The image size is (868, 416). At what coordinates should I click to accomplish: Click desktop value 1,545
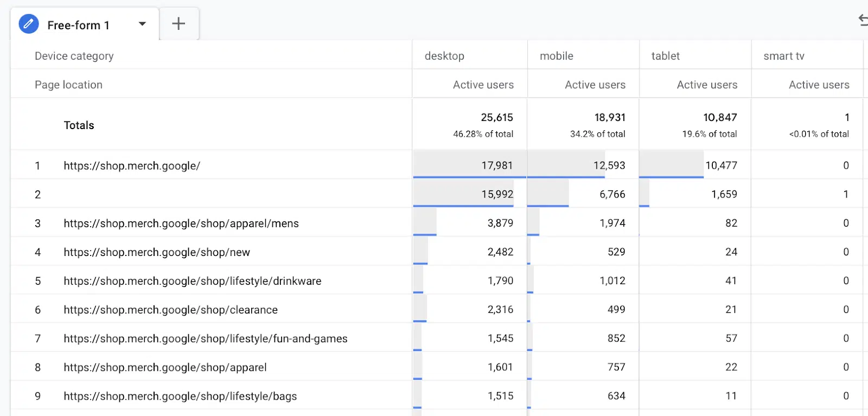click(500, 338)
